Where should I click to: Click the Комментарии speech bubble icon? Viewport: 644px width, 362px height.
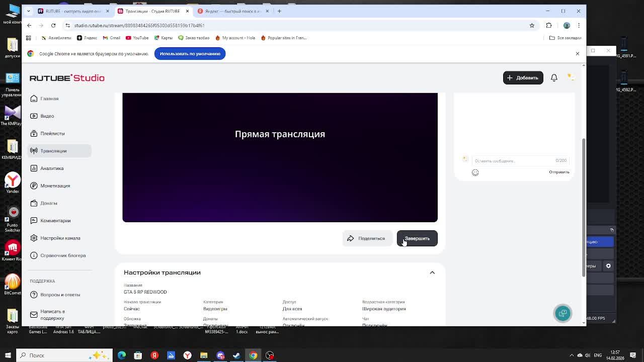34,221
